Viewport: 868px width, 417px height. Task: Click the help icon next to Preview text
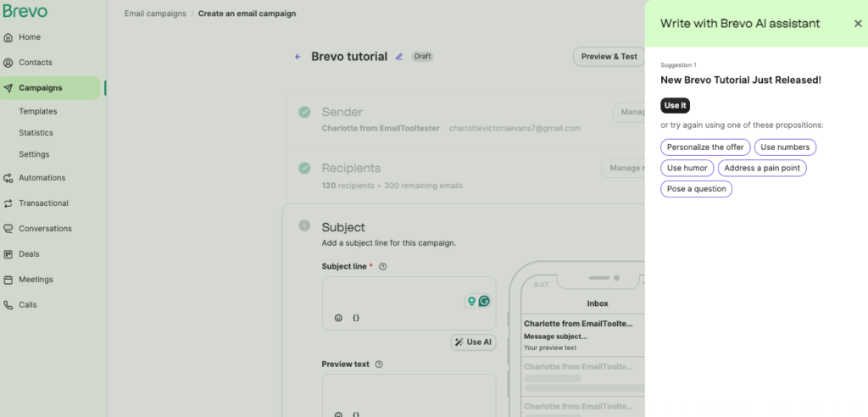point(379,364)
